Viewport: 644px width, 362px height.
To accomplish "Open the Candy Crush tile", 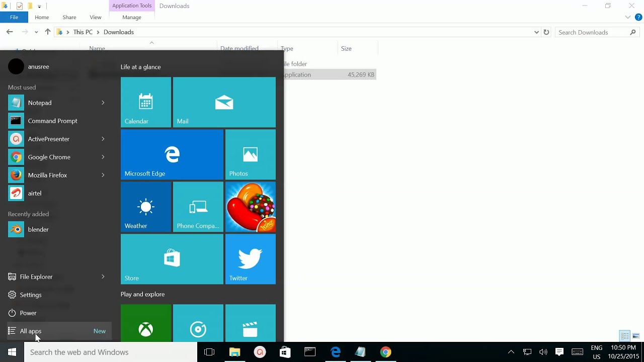I will (251, 207).
